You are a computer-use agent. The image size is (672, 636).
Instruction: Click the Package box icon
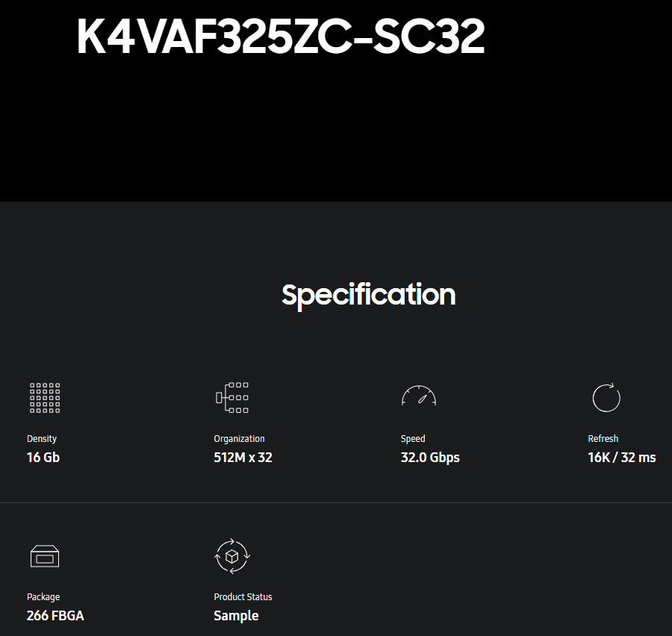coord(45,556)
